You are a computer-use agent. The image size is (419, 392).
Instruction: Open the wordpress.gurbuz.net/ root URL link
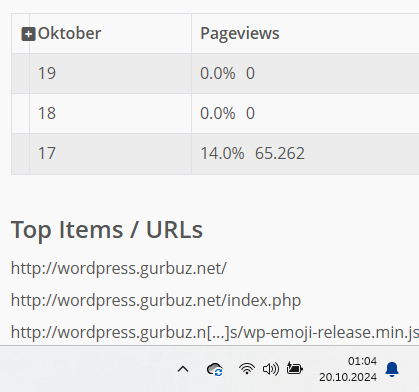point(119,268)
